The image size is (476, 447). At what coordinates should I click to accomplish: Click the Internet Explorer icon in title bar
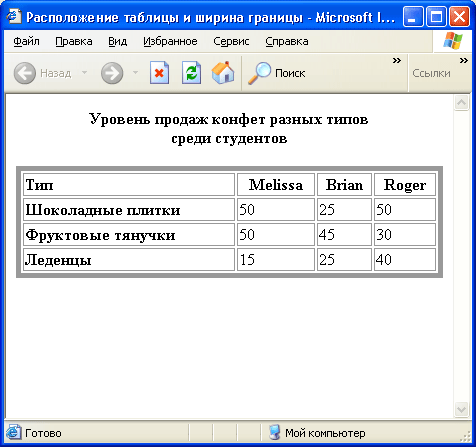14,16
